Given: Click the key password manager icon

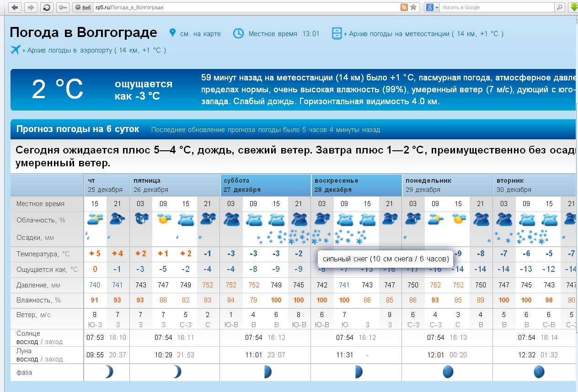Looking at the screenshot, I should pos(62,7).
